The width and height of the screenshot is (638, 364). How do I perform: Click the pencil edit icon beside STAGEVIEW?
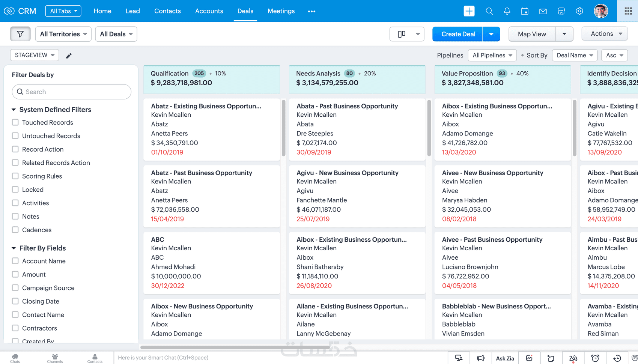coord(69,56)
